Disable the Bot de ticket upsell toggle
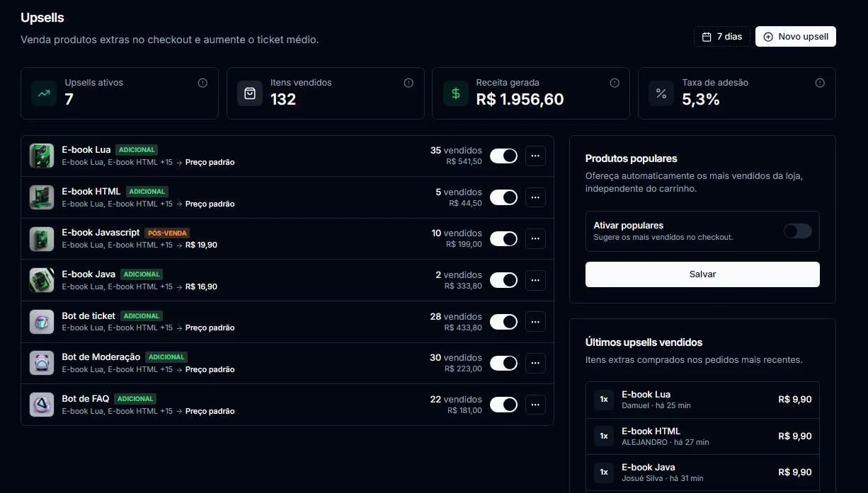 click(x=504, y=322)
